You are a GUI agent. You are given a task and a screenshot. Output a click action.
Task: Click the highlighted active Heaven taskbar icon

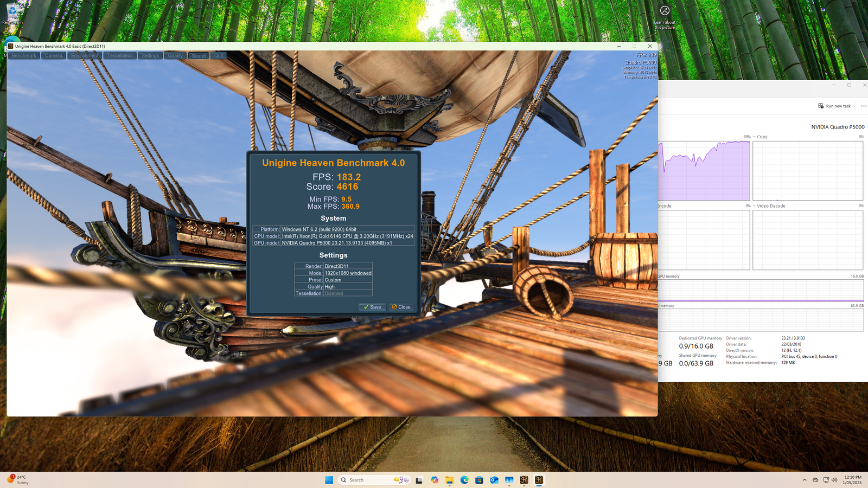[539, 480]
